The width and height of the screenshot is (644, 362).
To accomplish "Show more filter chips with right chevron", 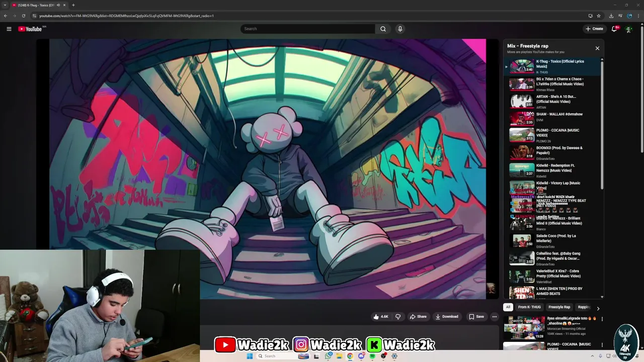I will 598,308.
